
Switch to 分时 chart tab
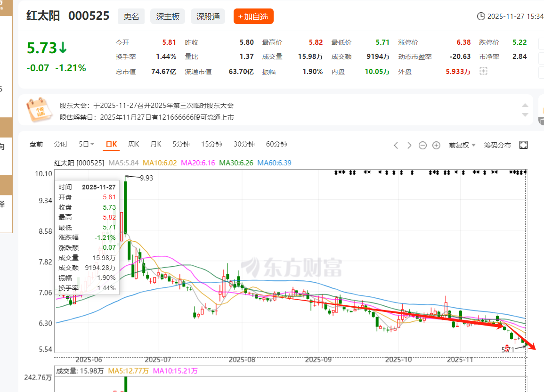(x=61, y=144)
